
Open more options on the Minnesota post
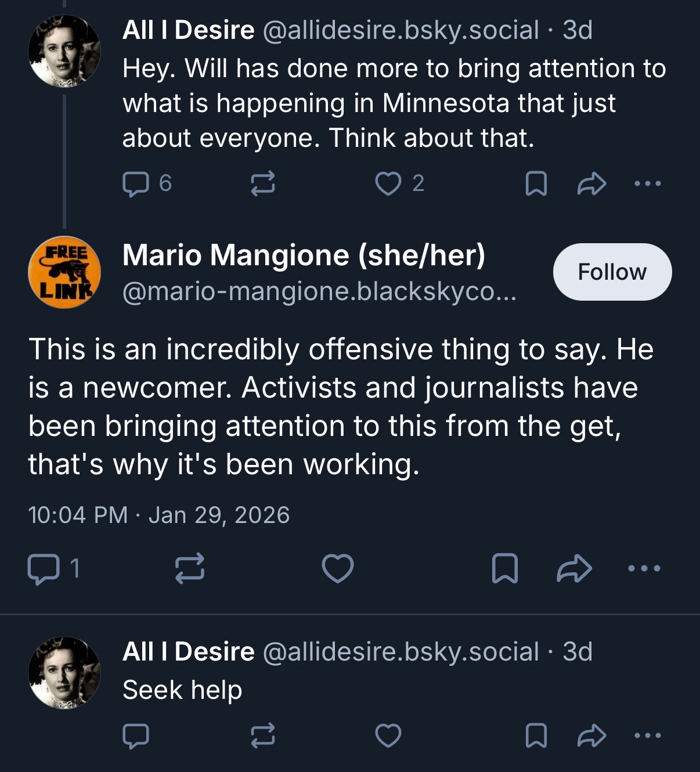pyautogui.click(x=648, y=184)
